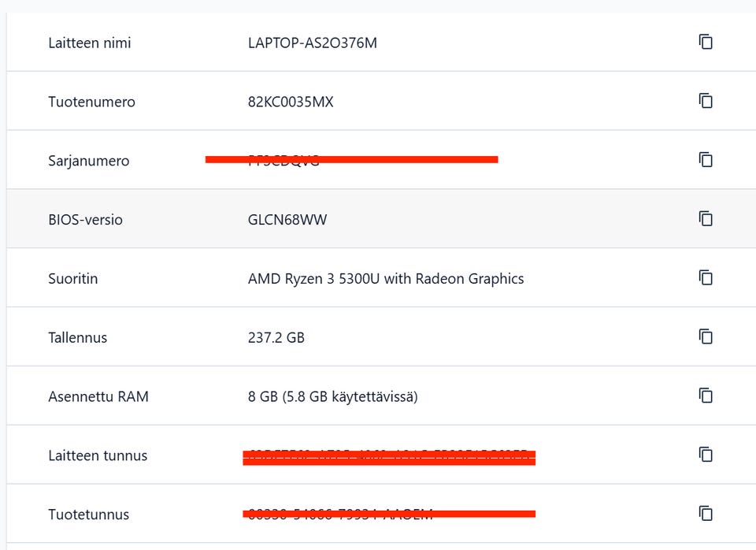Screen dimensions: 756x550
Task: Copy the Tuotenumero value
Action: coord(706,101)
